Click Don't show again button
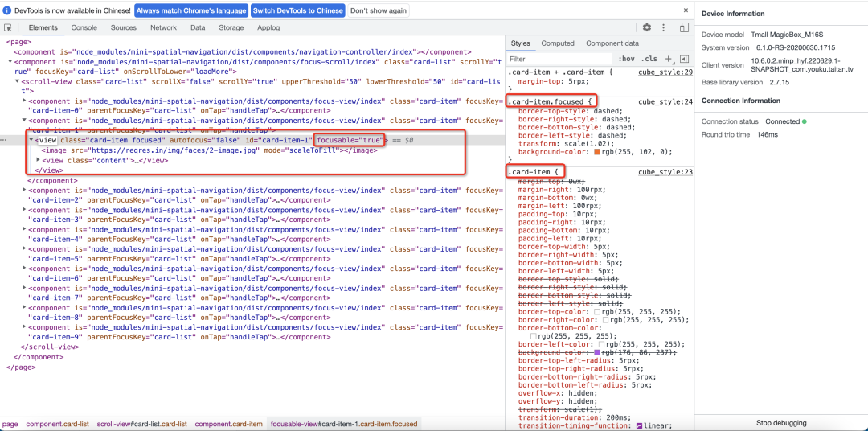 coord(379,10)
